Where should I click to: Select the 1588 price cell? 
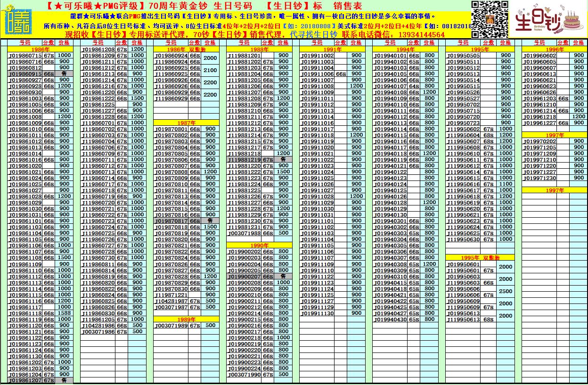(65, 313)
